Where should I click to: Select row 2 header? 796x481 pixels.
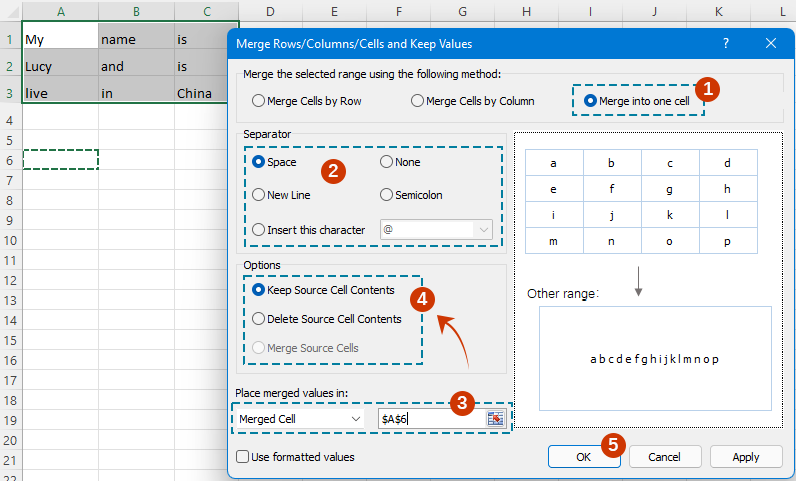pos(11,67)
